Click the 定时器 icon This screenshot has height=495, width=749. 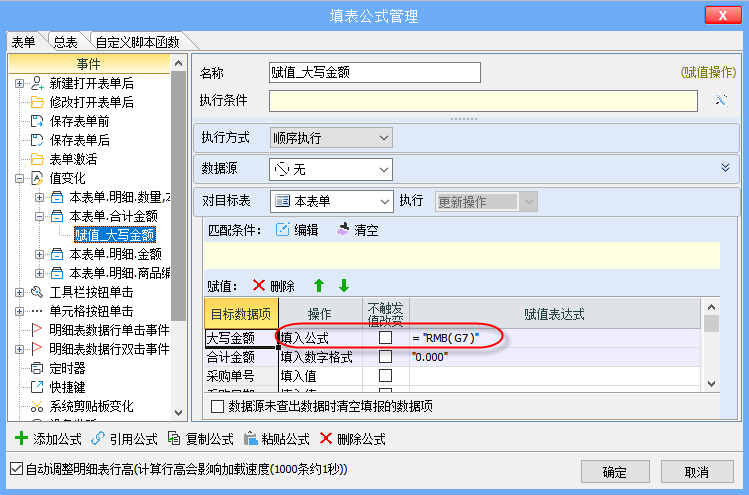37,368
